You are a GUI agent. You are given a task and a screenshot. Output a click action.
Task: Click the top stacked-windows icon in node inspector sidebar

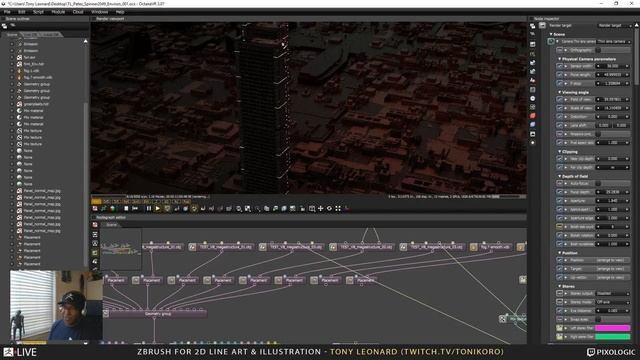(533, 26)
